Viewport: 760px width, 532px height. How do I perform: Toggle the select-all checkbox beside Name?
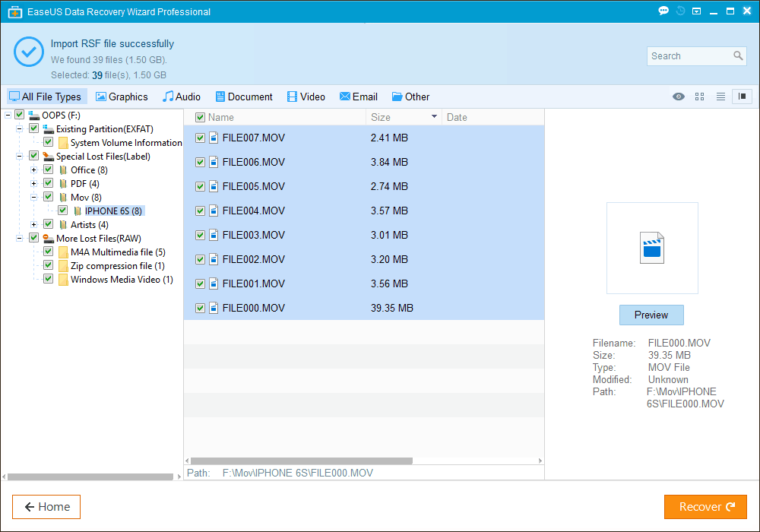[200, 117]
